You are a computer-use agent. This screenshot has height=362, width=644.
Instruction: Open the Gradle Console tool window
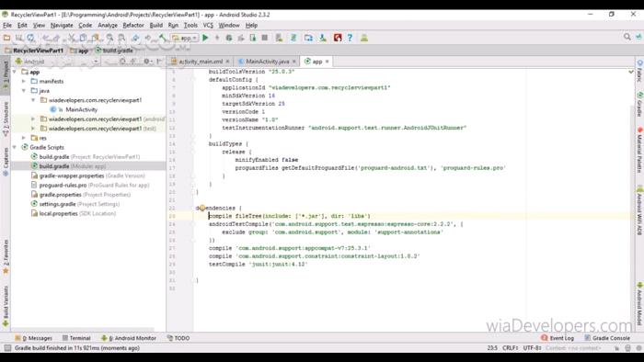[x=607, y=338]
